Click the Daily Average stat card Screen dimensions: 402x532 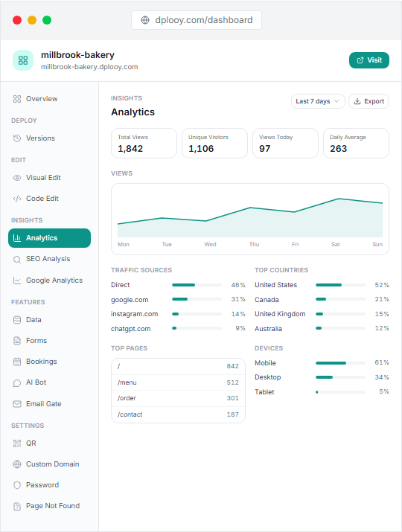pos(356,143)
